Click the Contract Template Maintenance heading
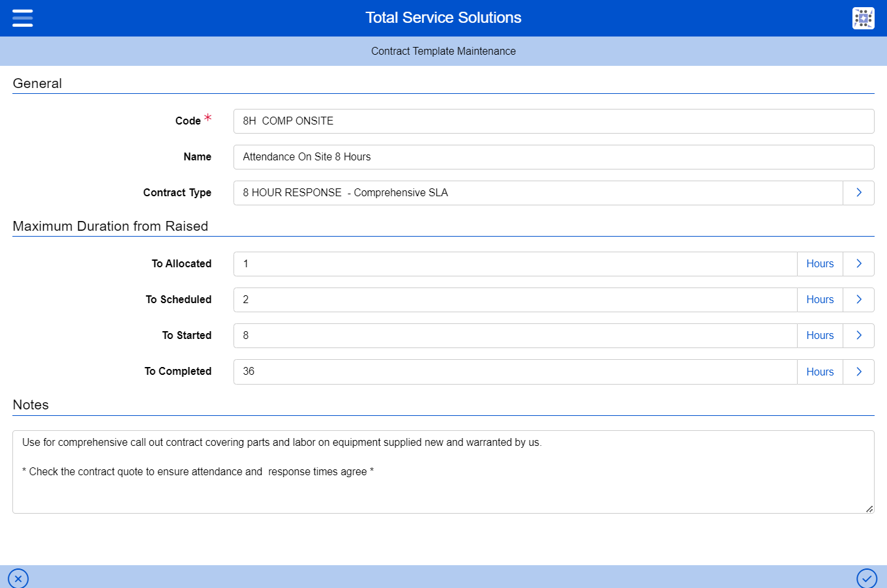This screenshot has width=887, height=588. coord(443,51)
